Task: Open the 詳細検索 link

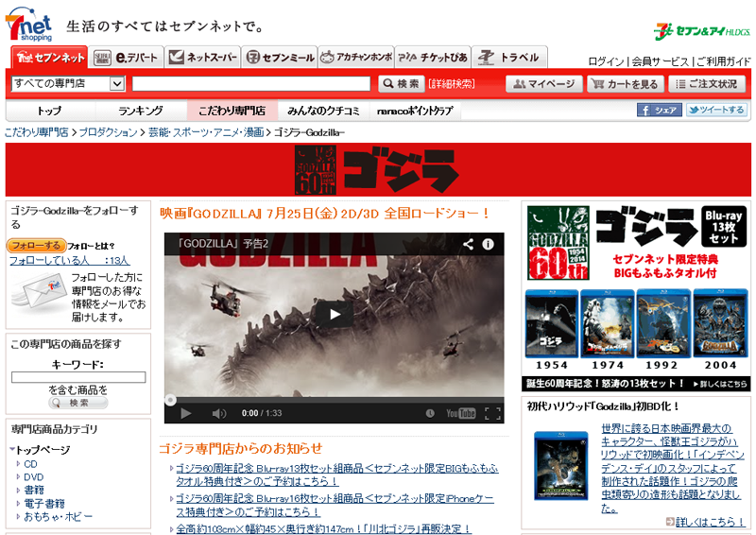Action: pyautogui.click(x=452, y=84)
